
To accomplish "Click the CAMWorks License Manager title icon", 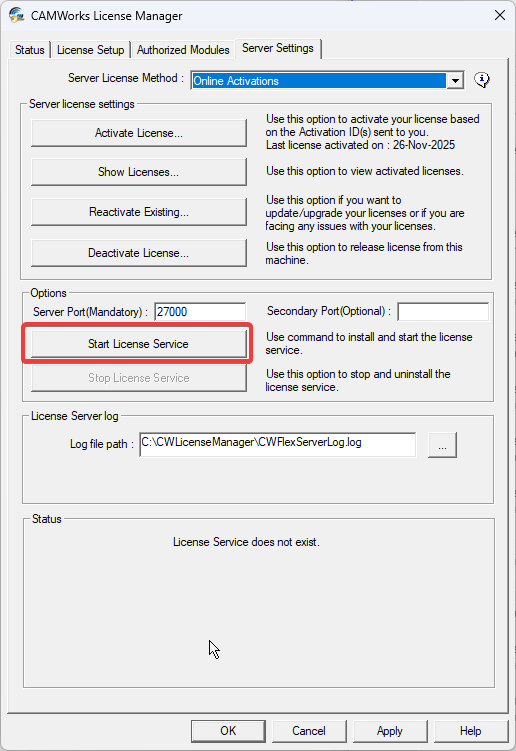I will (x=16, y=15).
